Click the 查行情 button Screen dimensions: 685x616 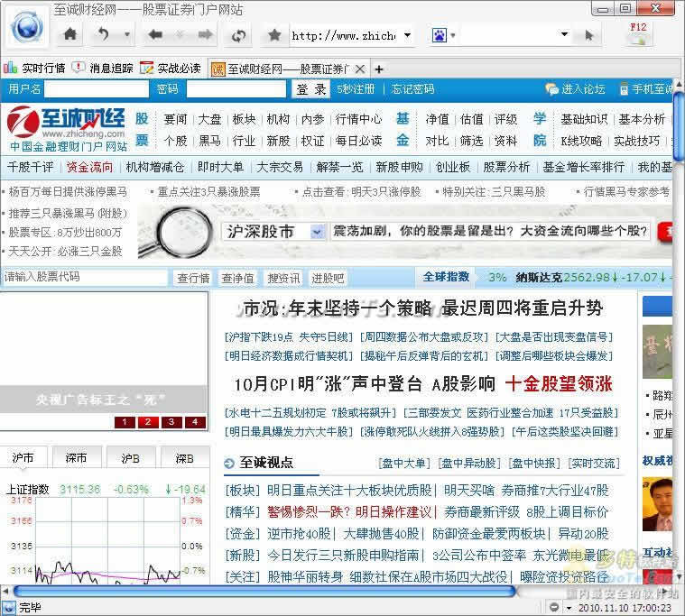pos(193,278)
